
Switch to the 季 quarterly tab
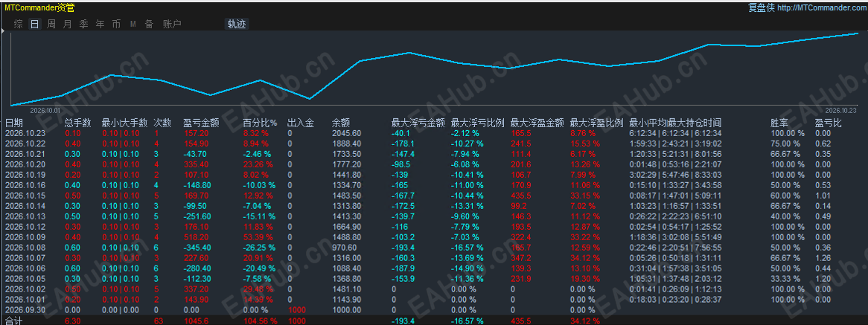83,24
